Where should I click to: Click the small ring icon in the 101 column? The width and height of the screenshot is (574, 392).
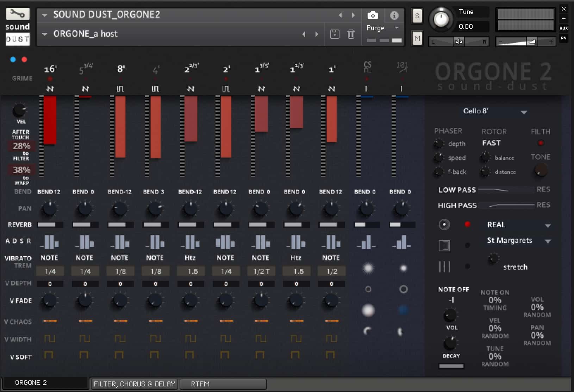point(404,289)
